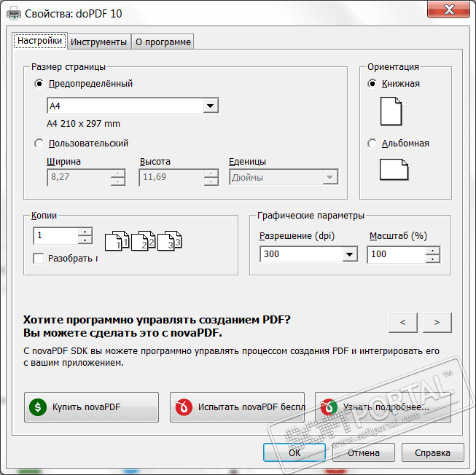The image size is (476, 475).
Task: Decrease the Ширина value with down arrow
Action: click(118, 181)
